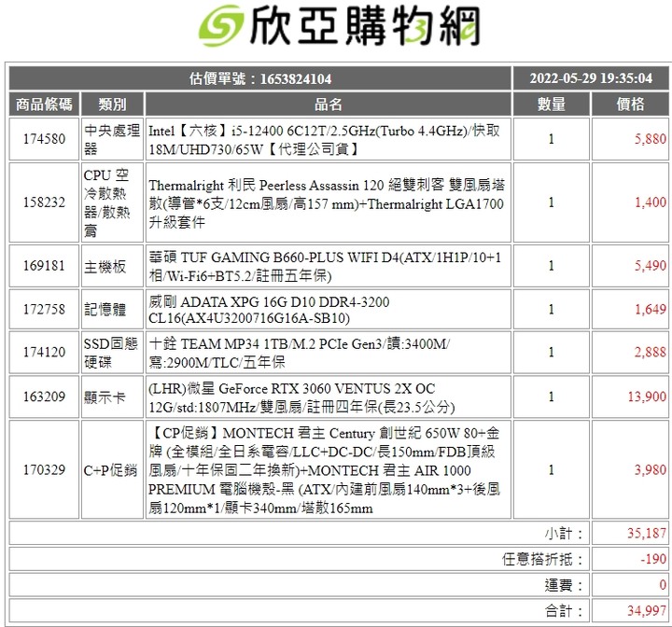Select barcode 158232
This screenshot has height=627, width=672.
tap(44, 202)
